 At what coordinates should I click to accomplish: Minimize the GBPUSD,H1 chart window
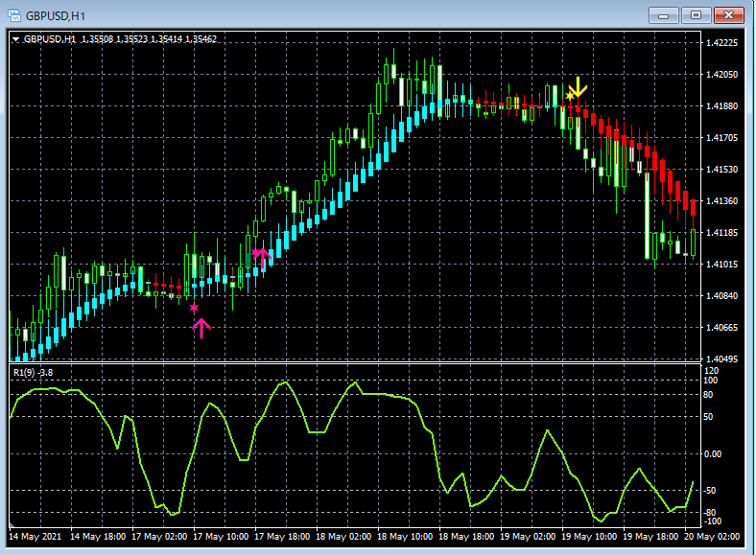click(x=663, y=15)
